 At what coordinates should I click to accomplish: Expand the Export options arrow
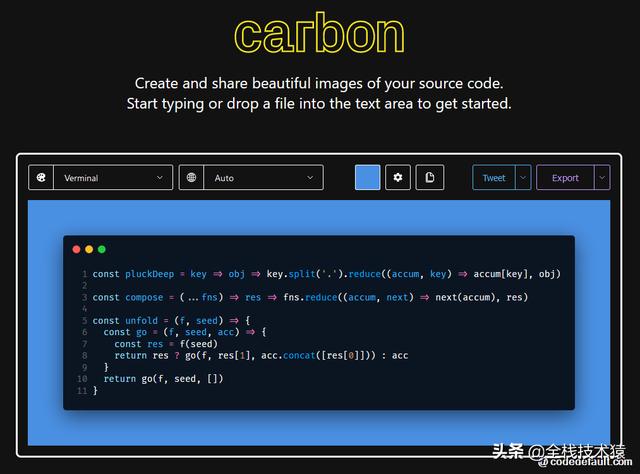[x=602, y=178]
